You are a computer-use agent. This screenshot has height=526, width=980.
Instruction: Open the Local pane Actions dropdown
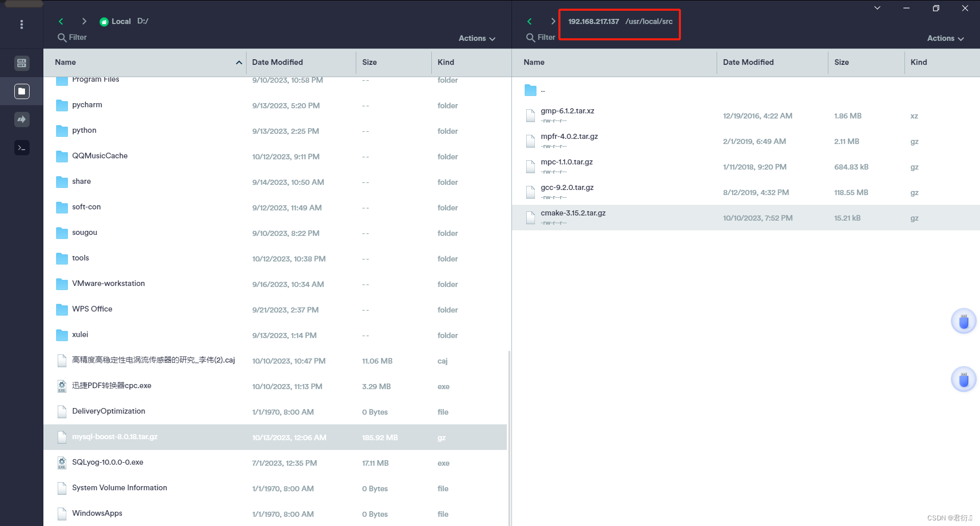(x=477, y=38)
